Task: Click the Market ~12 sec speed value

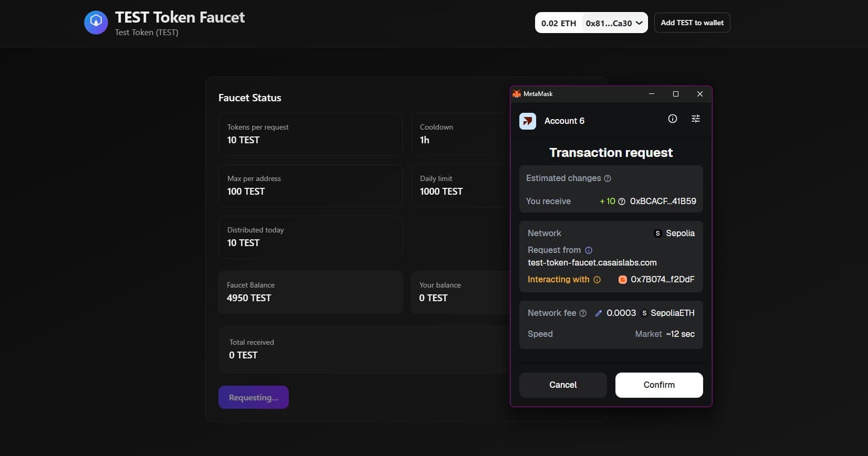Action: (665, 334)
